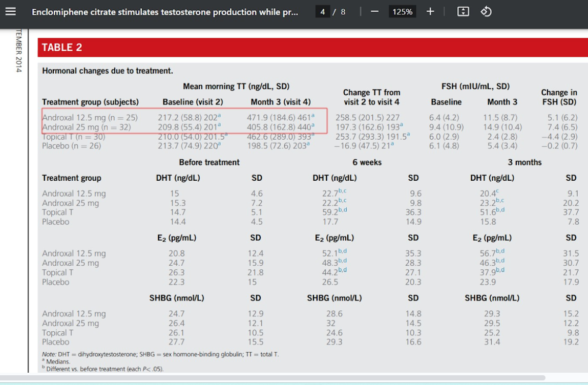Click the FSH Month 3 value '14.9 (10.4)'
The height and width of the screenshot is (385, 588).
[502, 127]
